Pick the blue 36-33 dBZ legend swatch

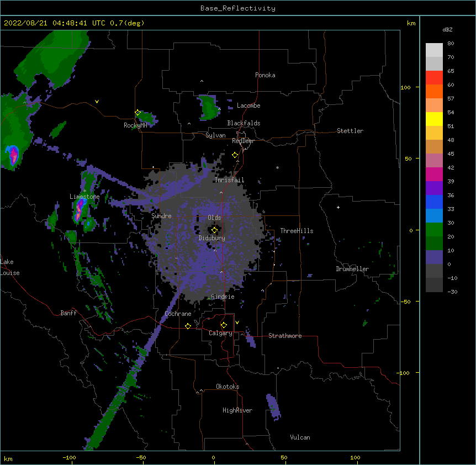(434, 202)
